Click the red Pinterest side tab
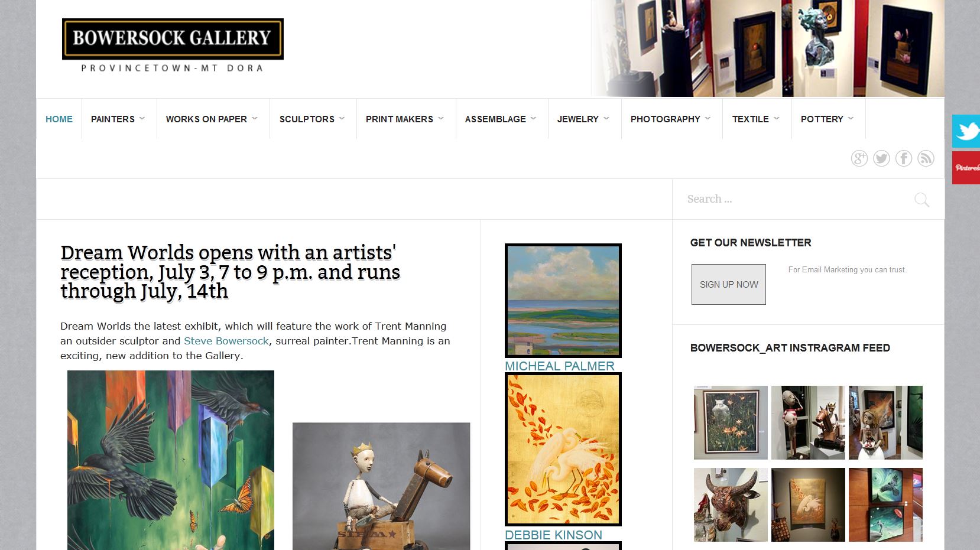Image resolution: width=980 pixels, height=550 pixels. (966, 168)
